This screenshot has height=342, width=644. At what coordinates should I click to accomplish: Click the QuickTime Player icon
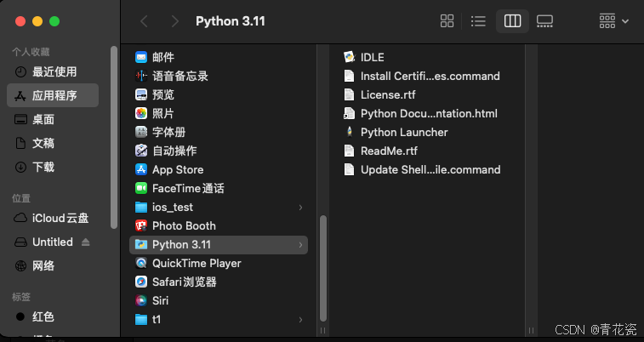coord(141,263)
